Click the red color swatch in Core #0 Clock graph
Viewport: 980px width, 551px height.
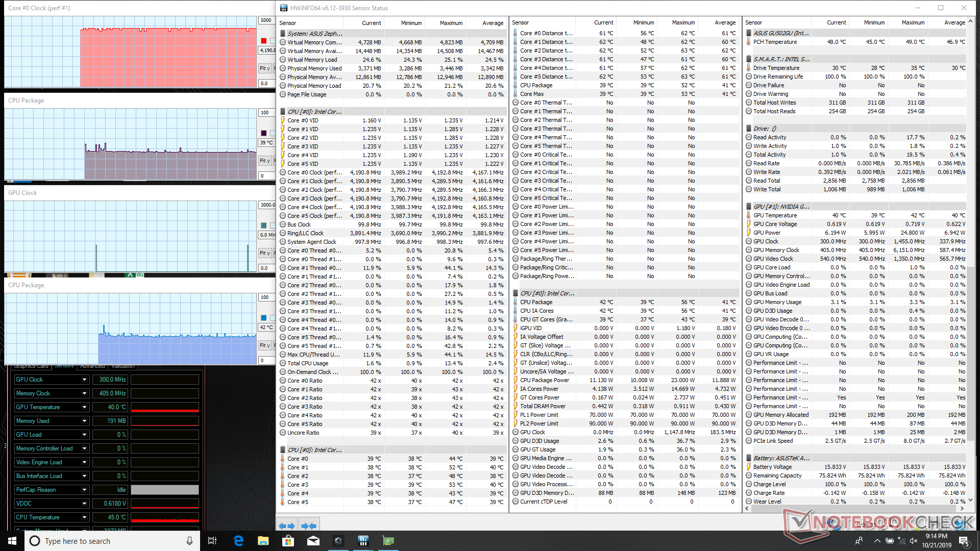pos(263,41)
